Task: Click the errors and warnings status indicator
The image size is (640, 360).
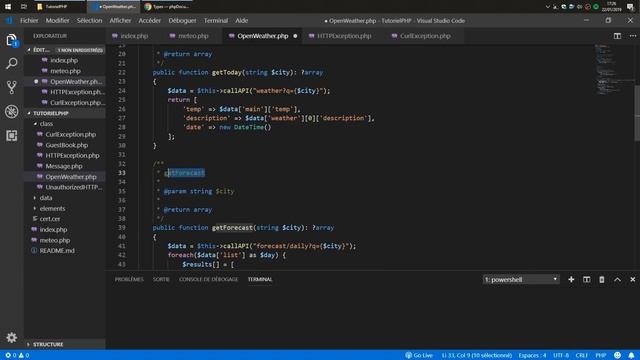Action: tap(17, 355)
